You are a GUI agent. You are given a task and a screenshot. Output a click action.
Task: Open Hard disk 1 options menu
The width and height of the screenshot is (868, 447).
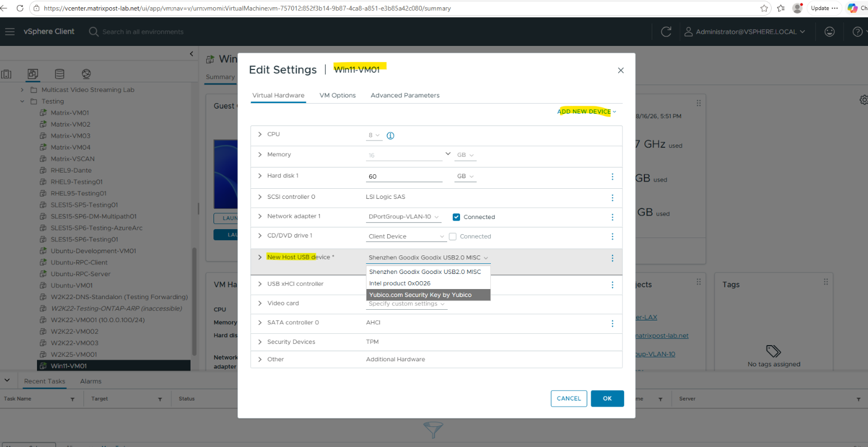(612, 176)
